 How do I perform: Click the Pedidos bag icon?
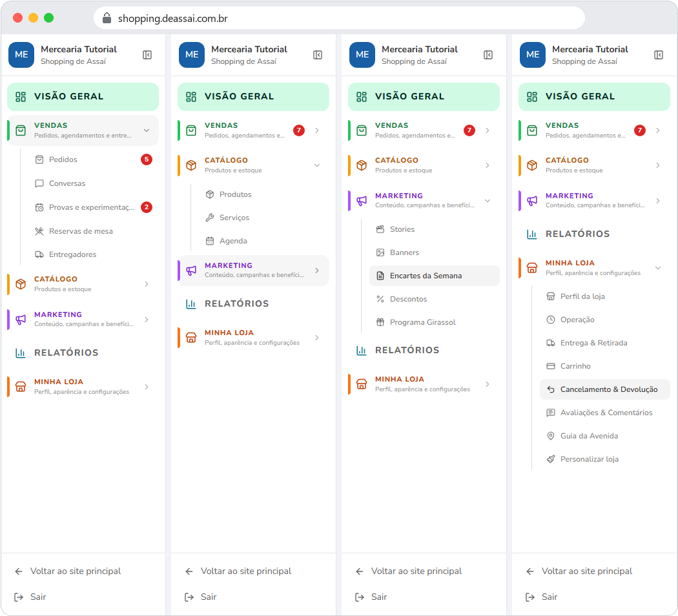[39, 159]
